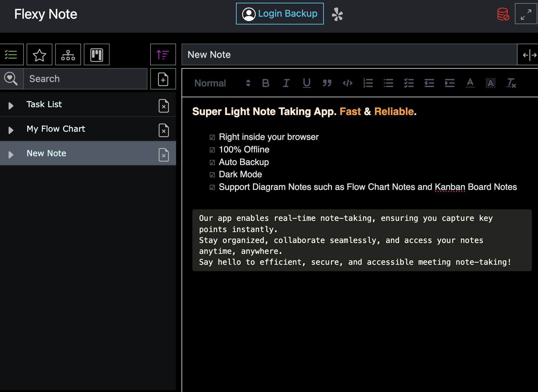Screen dimensions: 538x392
Task: Click the text '100% Offline'
Action: [x=244, y=150]
